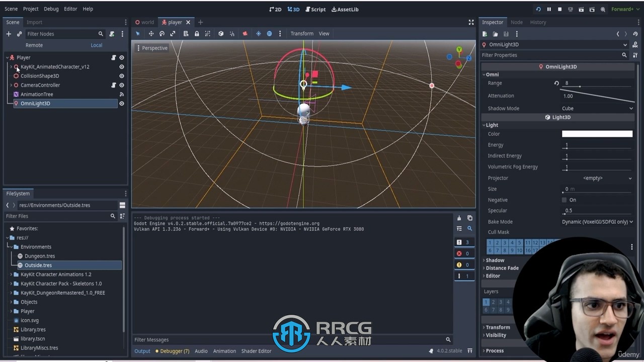Add a new child node with the plus icon
The width and height of the screenshot is (644, 362).
point(9,34)
